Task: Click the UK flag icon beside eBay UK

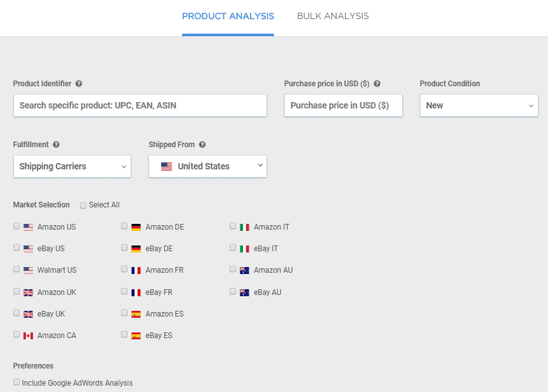Action: tap(28, 314)
